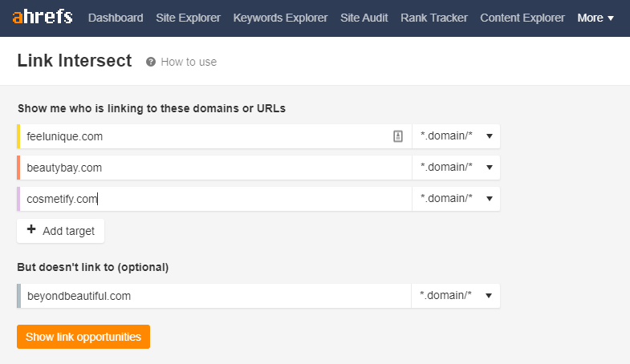This screenshot has width=630, height=364.
Task: Expand mode dropdown for beautybay.com
Action: pyautogui.click(x=456, y=168)
